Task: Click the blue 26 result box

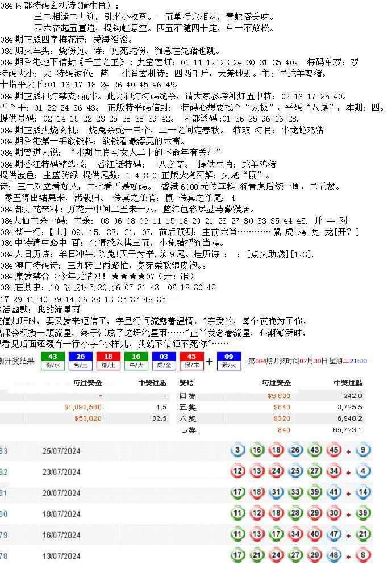Action: point(81,361)
